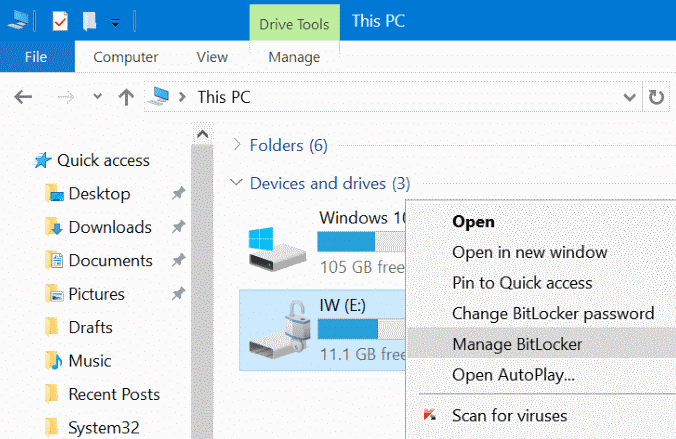Click This PC in the address bar
Image resolution: width=676 pixels, height=439 pixels.
point(224,97)
